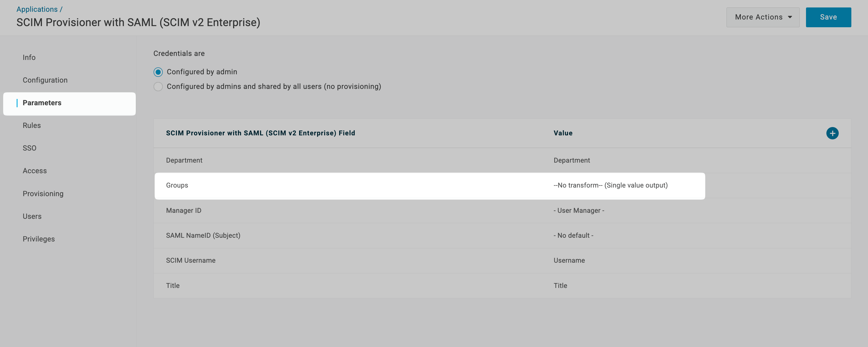Click the Save button
Image resolution: width=868 pixels, height=347 pixels.
click(828, 17)
